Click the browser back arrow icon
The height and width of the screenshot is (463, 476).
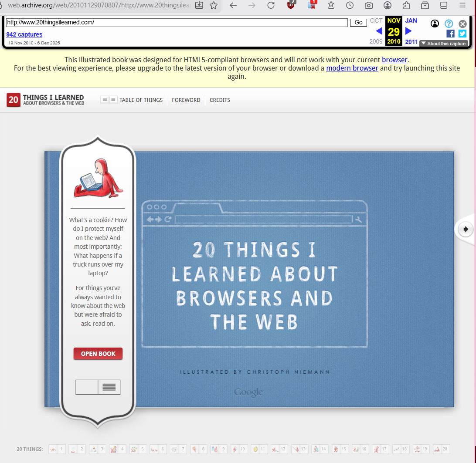[x=233, y=6]
